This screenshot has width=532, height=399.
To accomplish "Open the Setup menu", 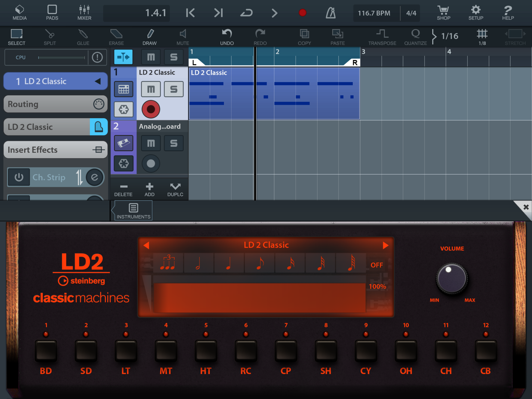I will coord(476,13).
